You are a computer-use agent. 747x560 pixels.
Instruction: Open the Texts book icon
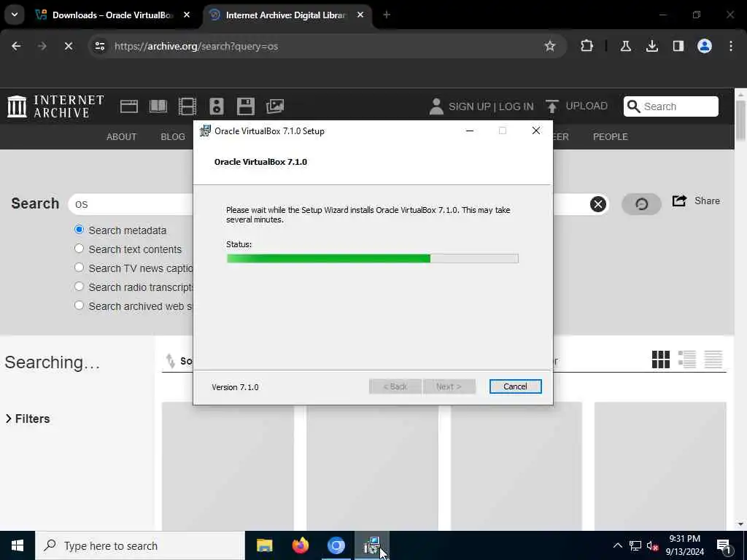pyautogui.click(x=158, y=106)
